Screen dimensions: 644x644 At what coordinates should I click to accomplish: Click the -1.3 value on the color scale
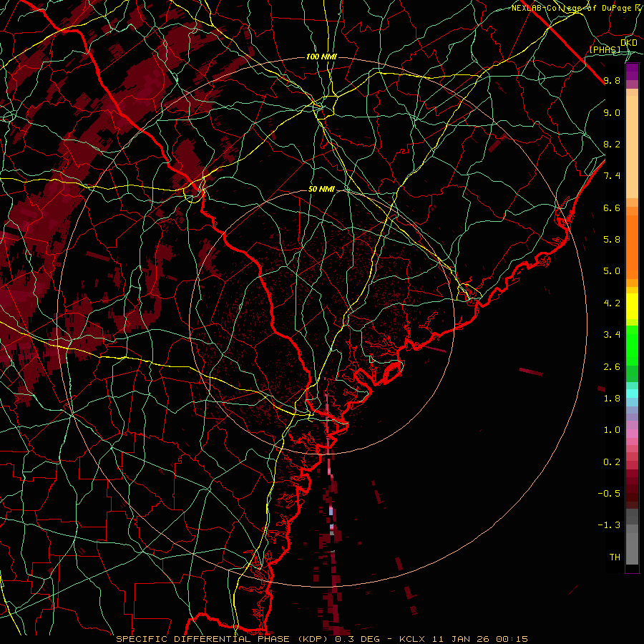[609, 525]
